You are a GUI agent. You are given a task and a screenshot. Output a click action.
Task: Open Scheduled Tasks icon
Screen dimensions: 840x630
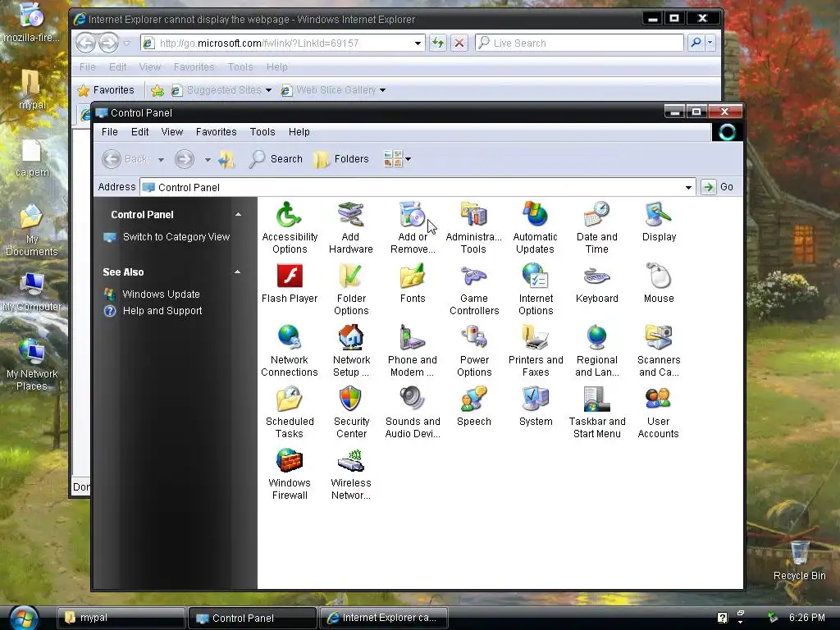pyautogui.click(x=290, y=412)
